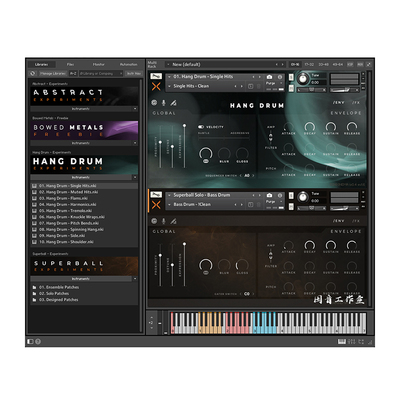Click the orange X remove icon on Hang Drum
The image size is (400, 400).
(156, 87)
